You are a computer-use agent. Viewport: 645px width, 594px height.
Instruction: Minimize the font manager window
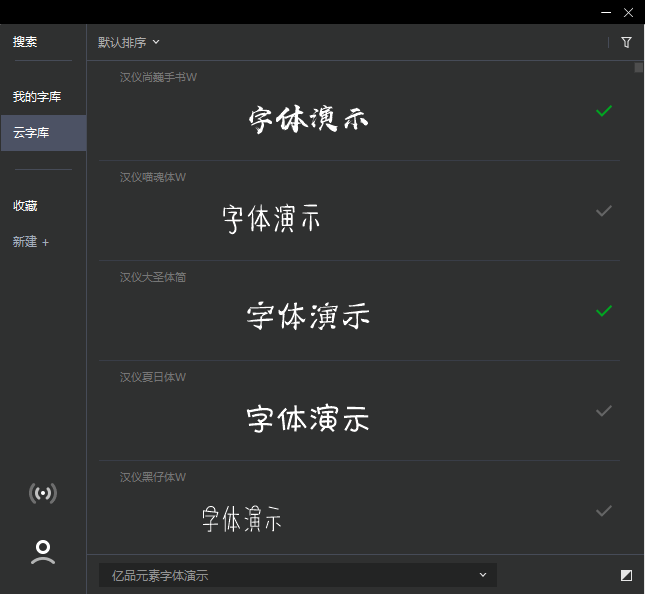606,13
